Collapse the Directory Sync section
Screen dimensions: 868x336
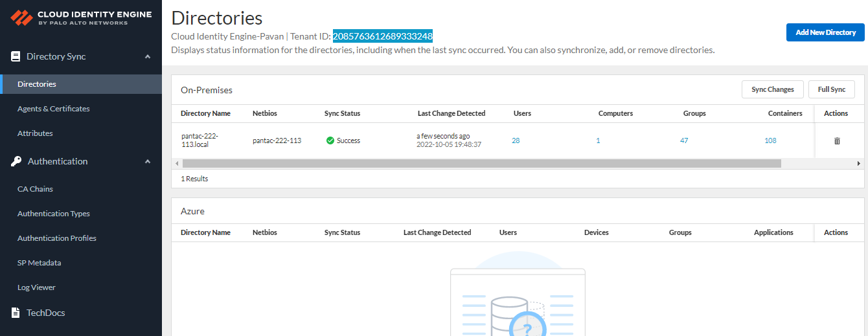[148, 57]
